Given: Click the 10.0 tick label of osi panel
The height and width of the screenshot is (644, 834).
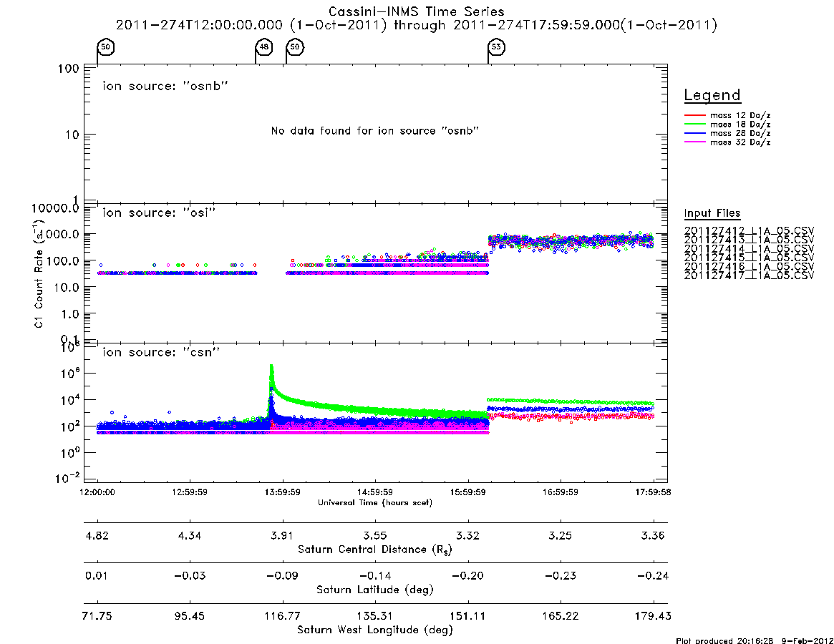Looking at the screenshot, I should coord(67,288).
